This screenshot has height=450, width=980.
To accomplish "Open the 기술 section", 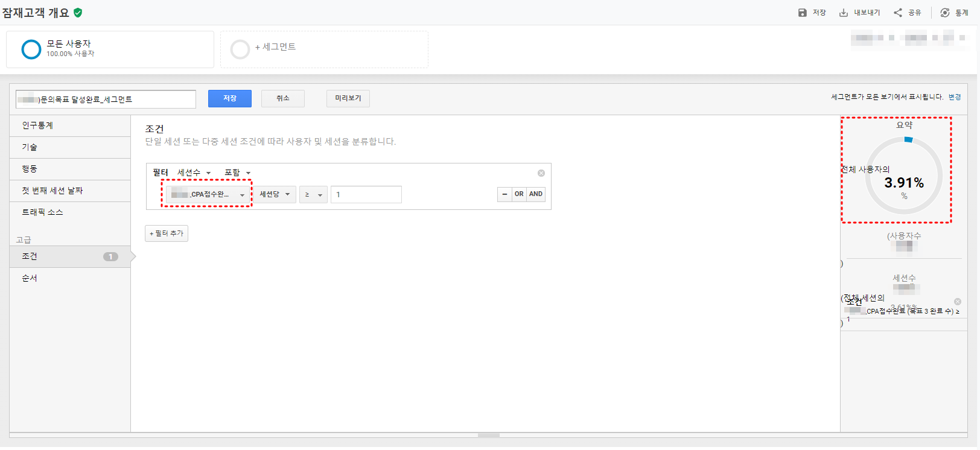I will click(x=70, y=147).
